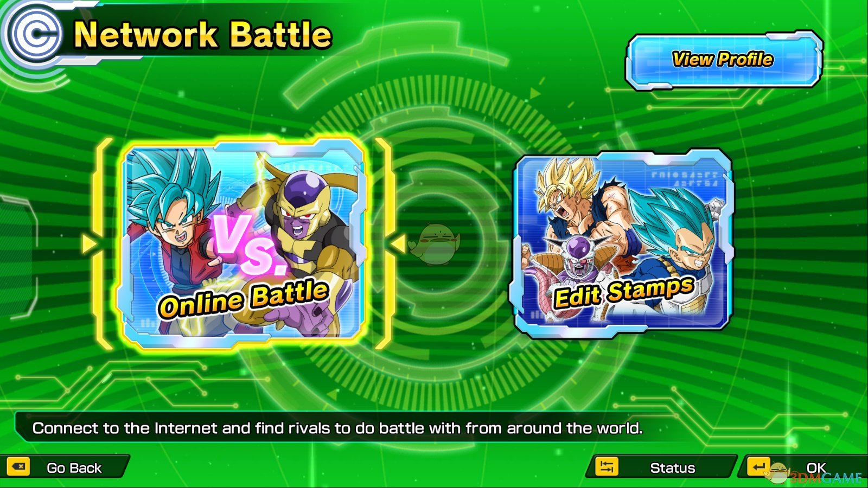This screenshot has width=868, height=488.
Task: Open the View Profile button
Action: click(x=723, y=60)
